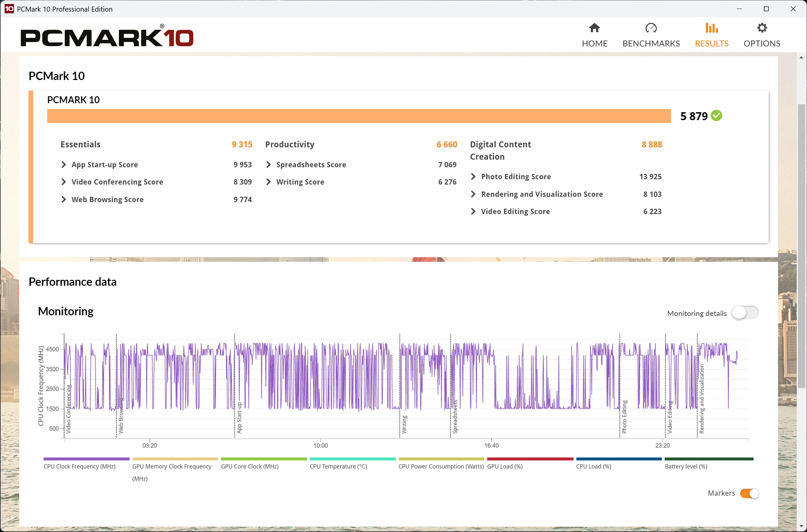Click the scrollbar up arrow
The height and width of the screenshot is (532, 807).
801,58
